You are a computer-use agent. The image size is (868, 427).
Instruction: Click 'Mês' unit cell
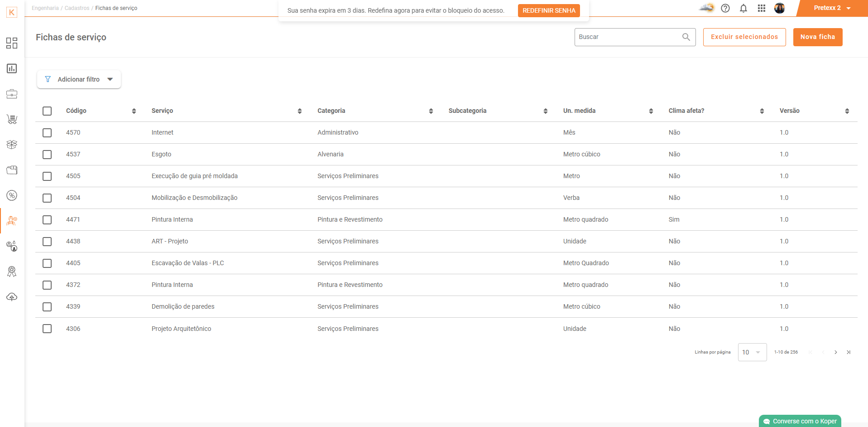pyautogui.click(x=569, y=132)
